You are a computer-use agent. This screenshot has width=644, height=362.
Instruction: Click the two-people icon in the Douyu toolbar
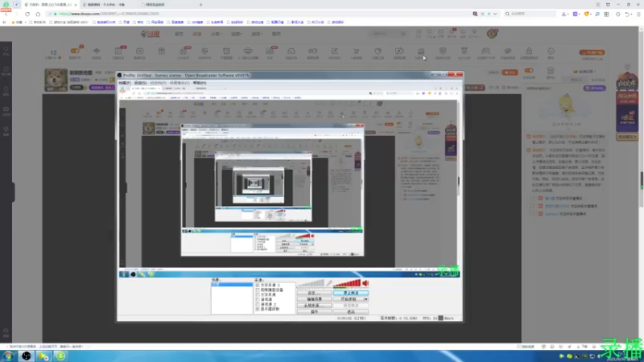coord(270,51)
